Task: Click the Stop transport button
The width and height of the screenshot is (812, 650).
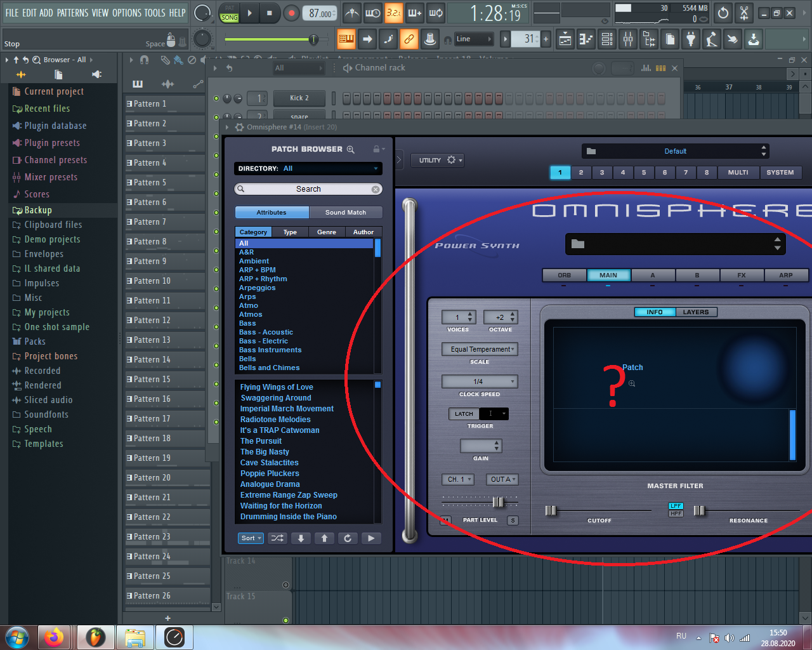Action: click(270, 13)
